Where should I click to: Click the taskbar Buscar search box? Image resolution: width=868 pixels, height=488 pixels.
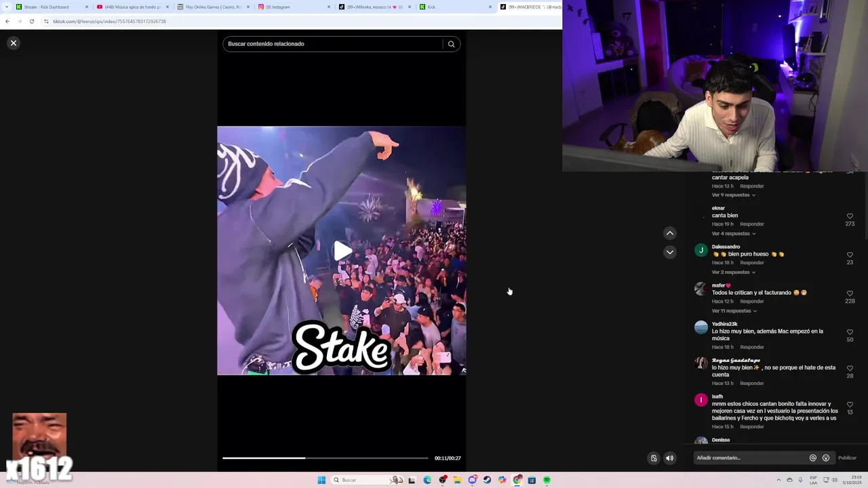(x=367, y=480)
